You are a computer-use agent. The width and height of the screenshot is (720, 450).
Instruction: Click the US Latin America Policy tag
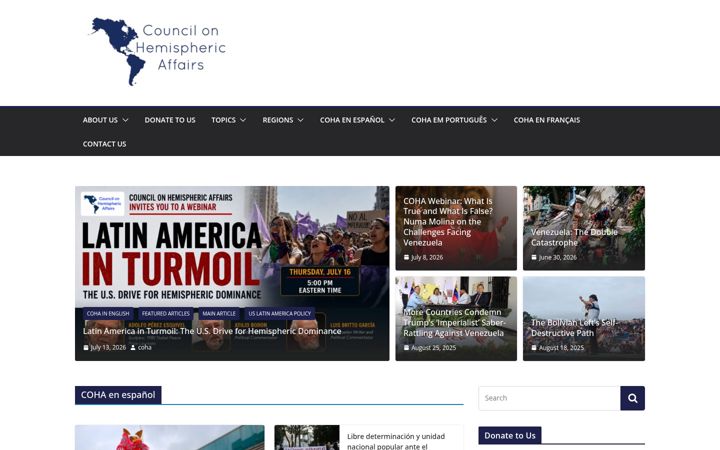point(280,314)
